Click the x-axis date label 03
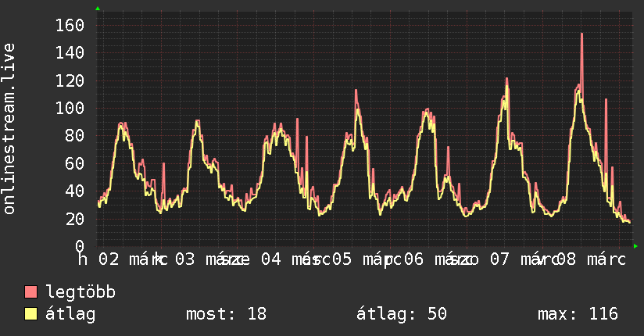The width and height of the screenshot is (644, 336). point(184,259)
